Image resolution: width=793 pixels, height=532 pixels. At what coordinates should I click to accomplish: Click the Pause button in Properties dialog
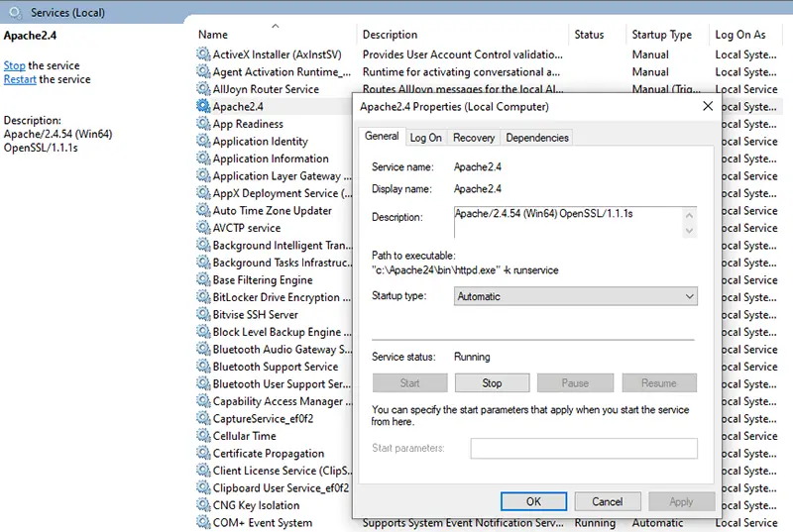(x=575, y=383)
